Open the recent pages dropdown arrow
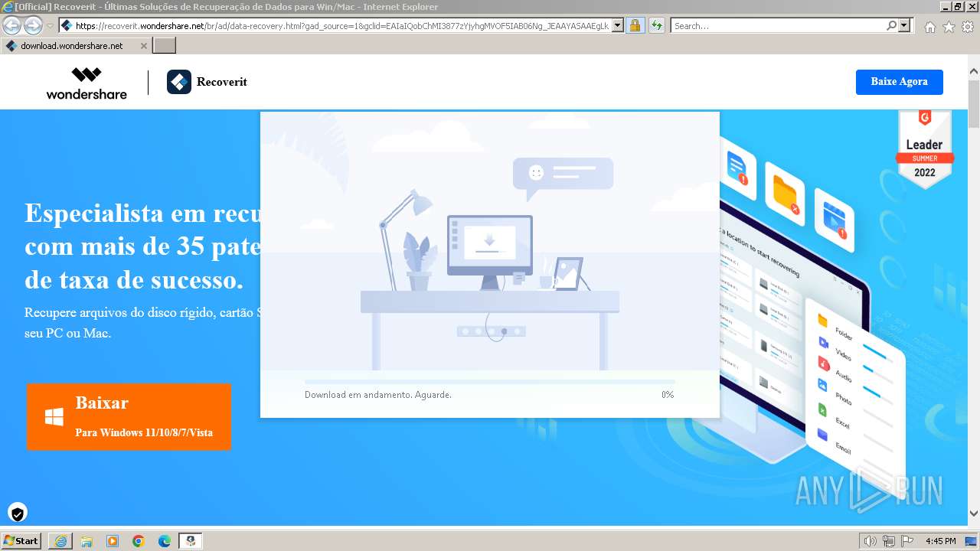The image size is (980, 551). pos(50,26)
